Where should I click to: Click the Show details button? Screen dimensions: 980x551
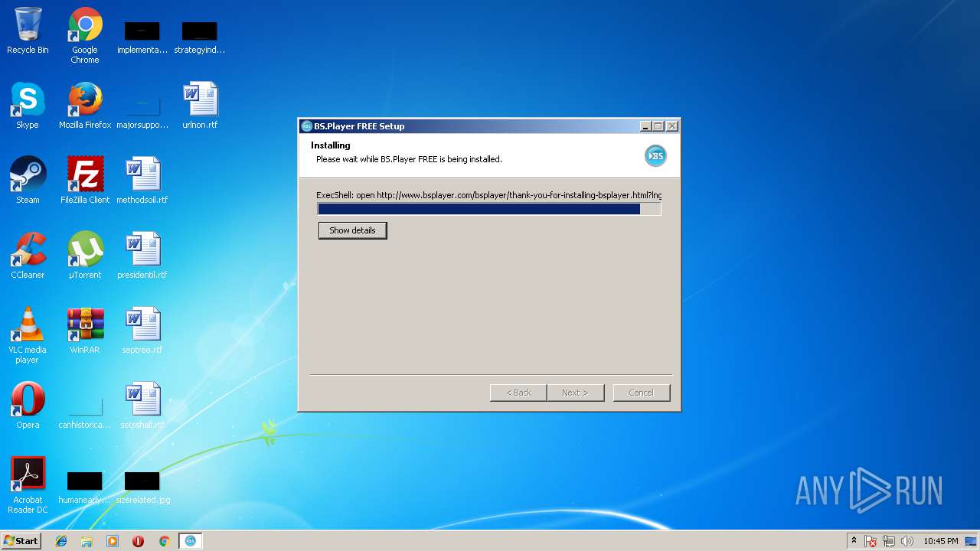352,230
